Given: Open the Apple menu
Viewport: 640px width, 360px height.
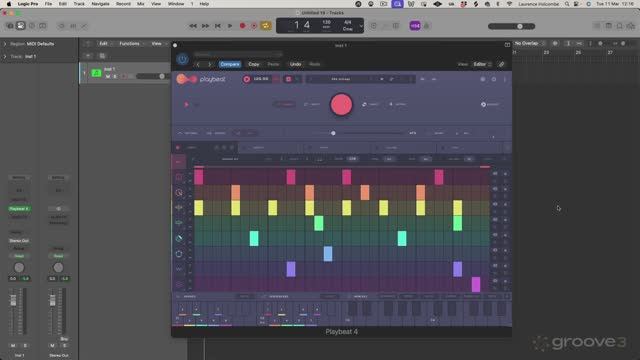Looking at the screenshot, I should tap(9, 4).
